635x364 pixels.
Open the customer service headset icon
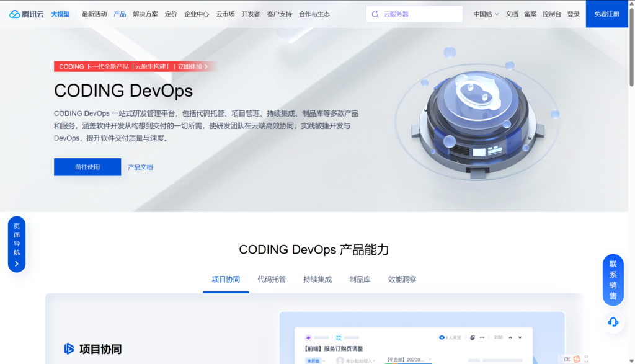pyautogui.click(x=613, y=322)
